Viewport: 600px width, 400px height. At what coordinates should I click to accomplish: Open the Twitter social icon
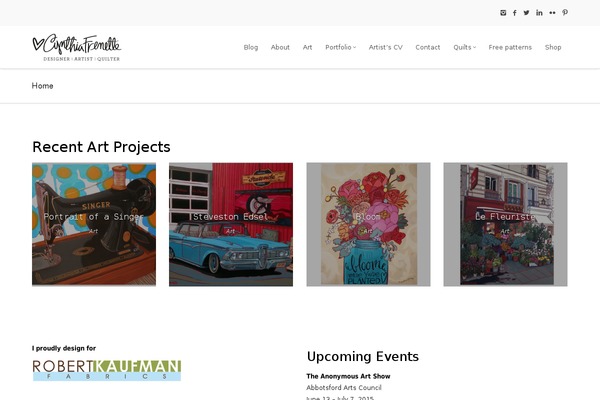coord(527,13)
